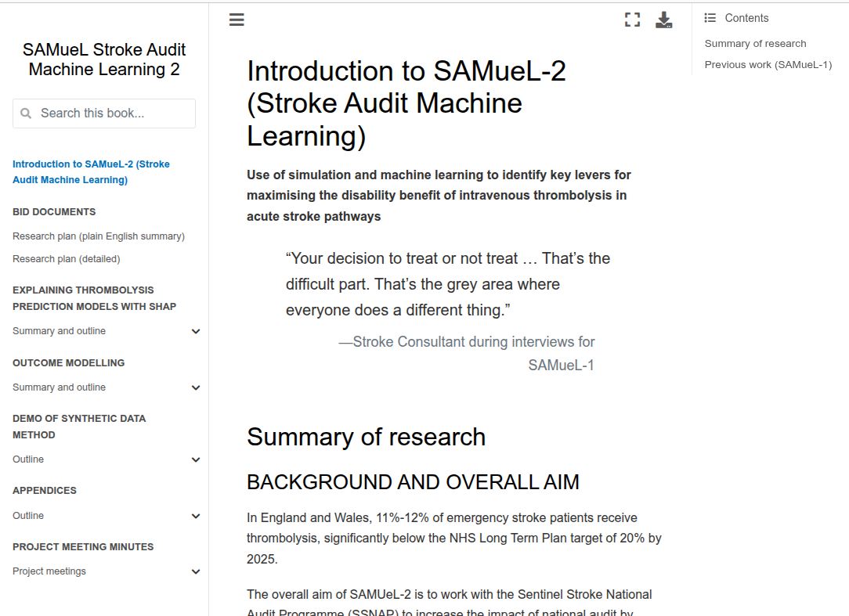Click the SAMueL Stroke Audit book title
Image resolution: width=849 pixels, height=616 pixels.
(x=104, y=59)
